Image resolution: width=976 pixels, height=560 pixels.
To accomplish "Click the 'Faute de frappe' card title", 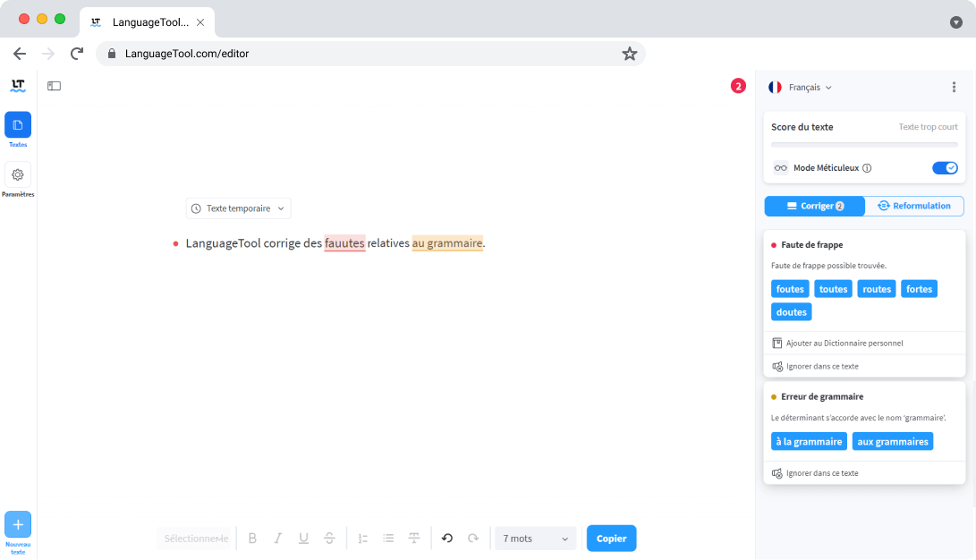I will point(811,244).
